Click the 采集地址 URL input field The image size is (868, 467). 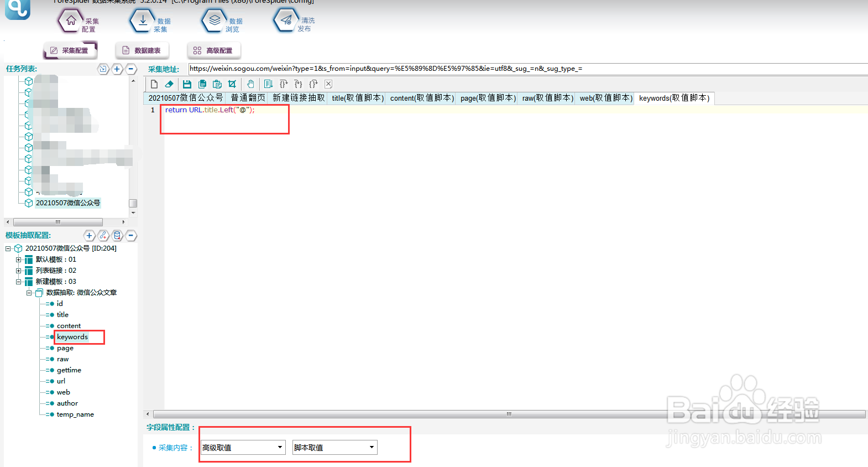(x=528, y=69)
